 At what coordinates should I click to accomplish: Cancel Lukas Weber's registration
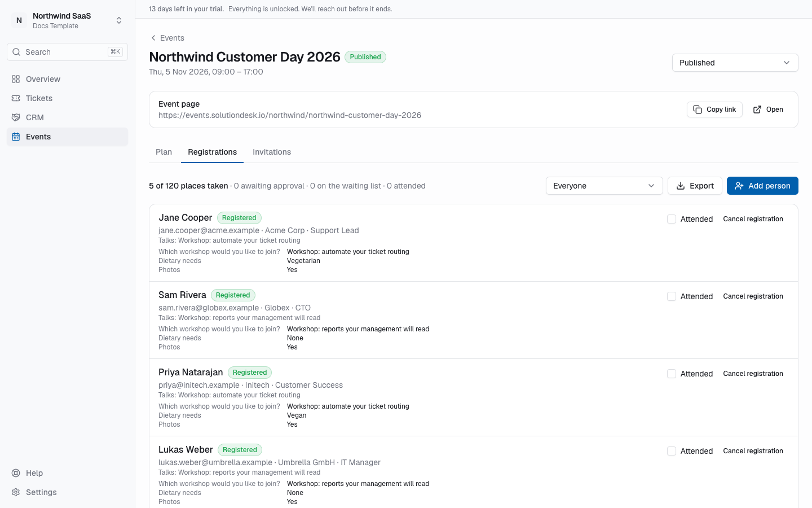[x=753, y=451]
